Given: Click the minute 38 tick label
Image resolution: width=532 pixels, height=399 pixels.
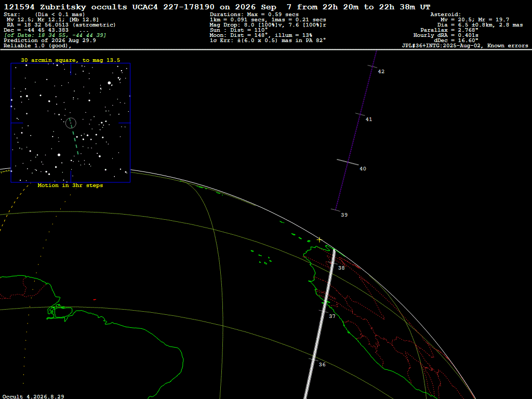Looking at the screenshot, I should click(341, 268).
